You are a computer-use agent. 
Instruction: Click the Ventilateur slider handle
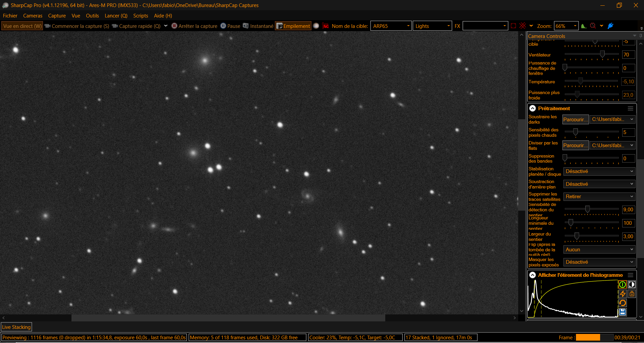coord(602,54)
